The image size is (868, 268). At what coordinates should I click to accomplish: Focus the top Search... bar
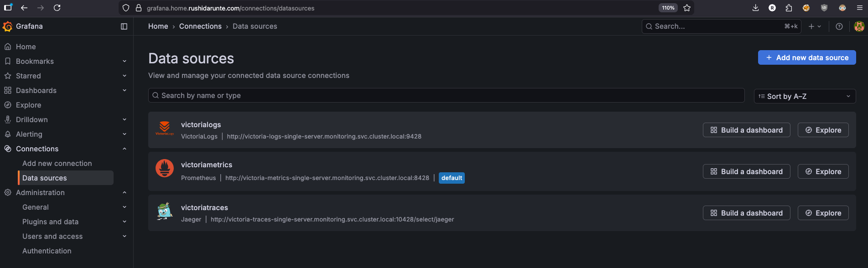point(721,26)
